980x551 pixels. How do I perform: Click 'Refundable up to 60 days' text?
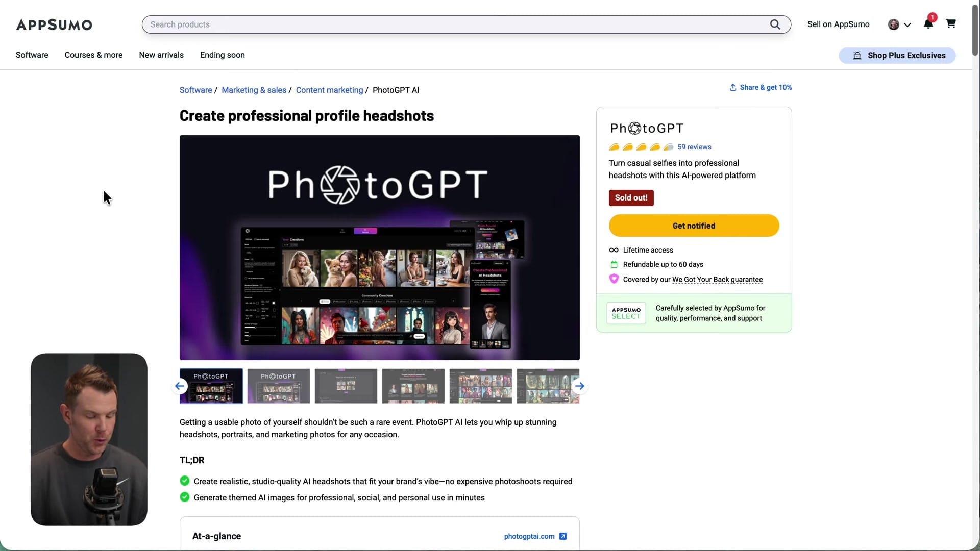click(x=663, y=264)
